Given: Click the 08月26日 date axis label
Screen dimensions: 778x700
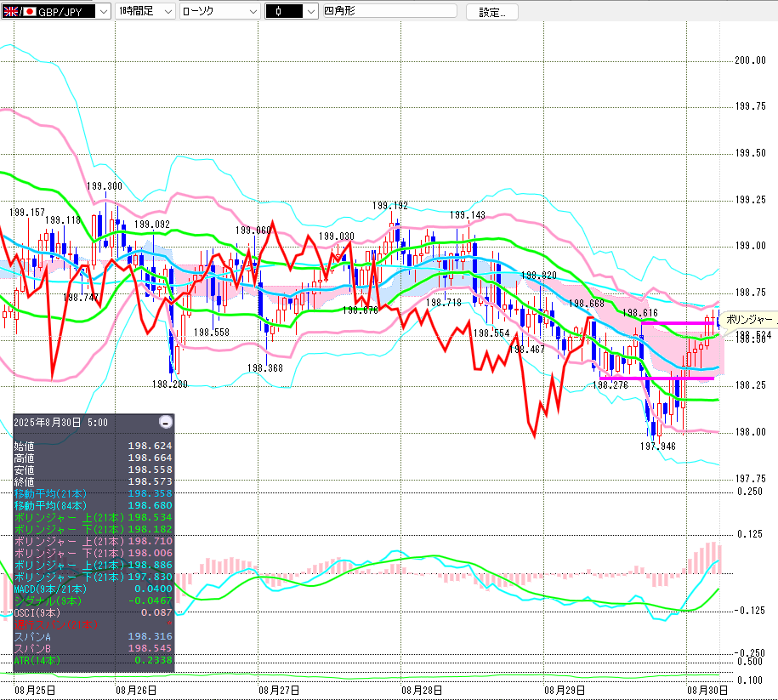Looking at the screenshot, I should tap(136, 690).
